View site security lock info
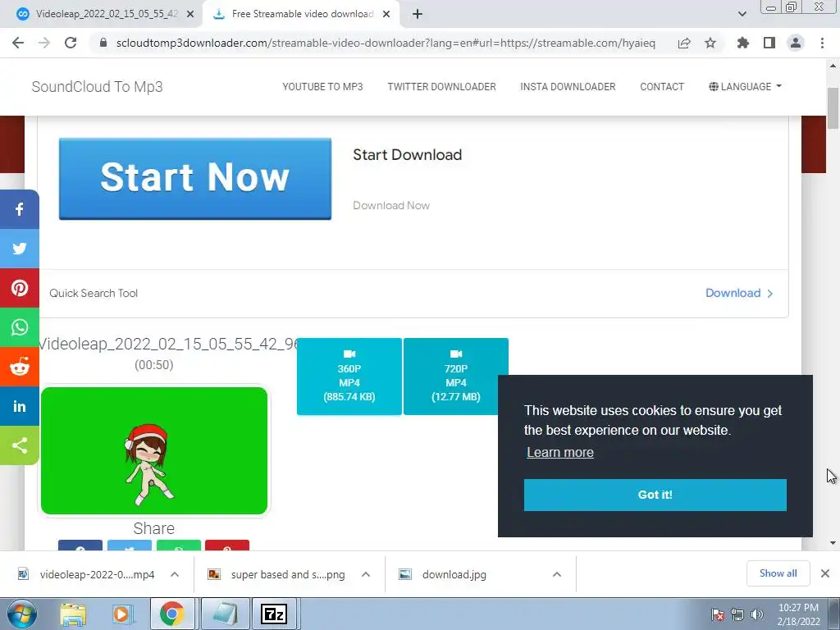This screenshot has width=840, height=630. tap(103, 43)
